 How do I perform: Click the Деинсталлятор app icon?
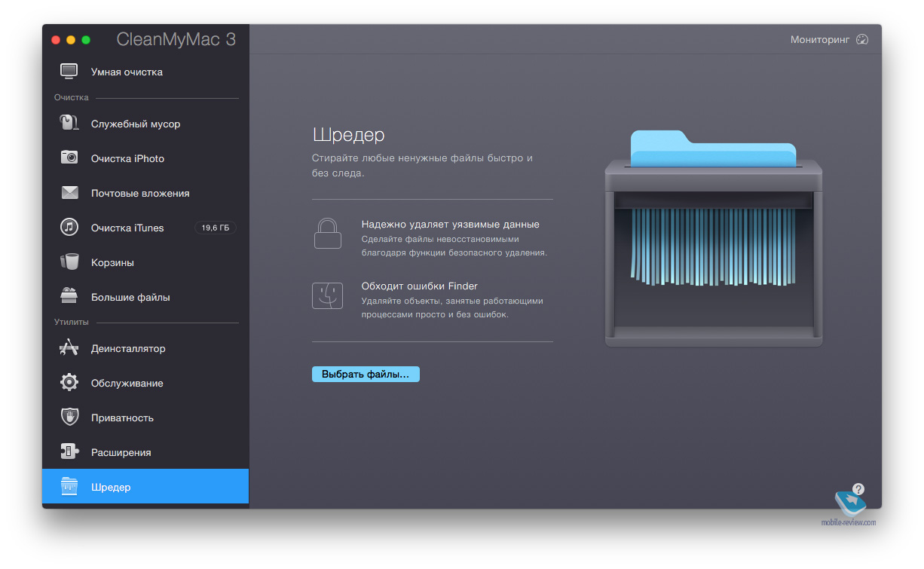click(x=69, y=348)
